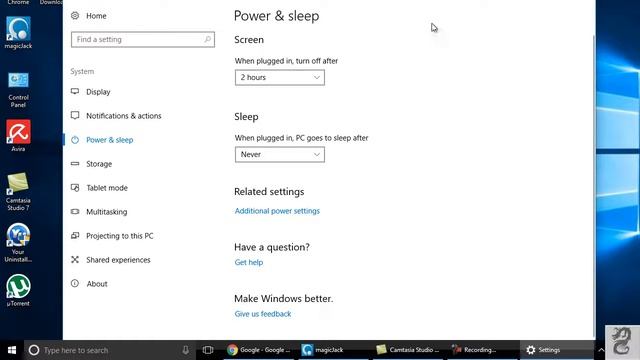Launch Avira desktop shortcut
640x360 pixels.
point(18,136)
